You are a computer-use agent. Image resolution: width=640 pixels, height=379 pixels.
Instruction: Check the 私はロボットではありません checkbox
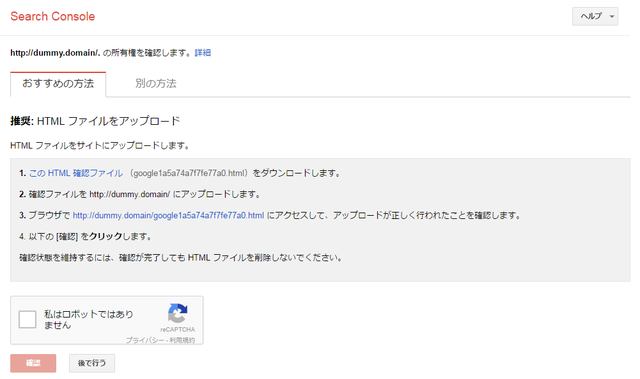coord(27,319)
